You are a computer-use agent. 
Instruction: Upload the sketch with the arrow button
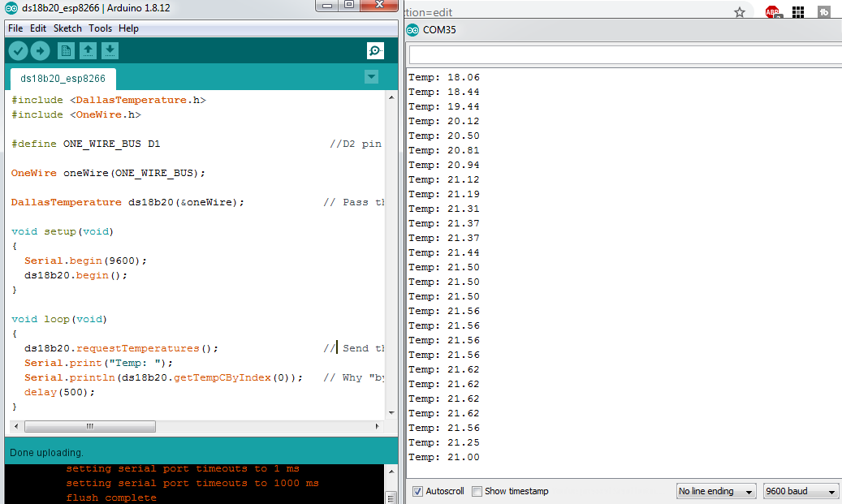tap(40, 51)
